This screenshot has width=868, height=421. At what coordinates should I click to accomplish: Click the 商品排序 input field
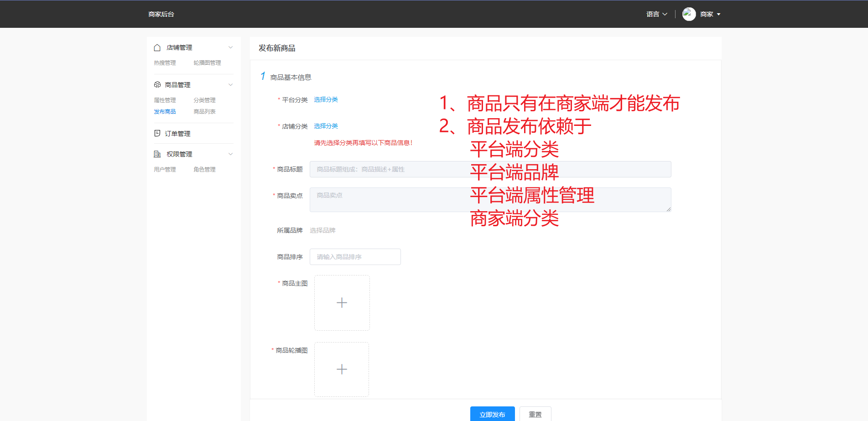coord(355,256)
